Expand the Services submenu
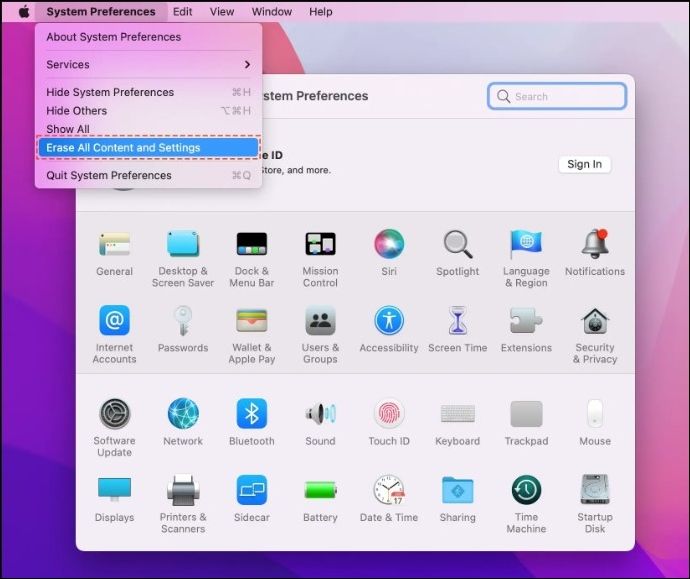Screen dimensions: 690x579 pos(148,64)
